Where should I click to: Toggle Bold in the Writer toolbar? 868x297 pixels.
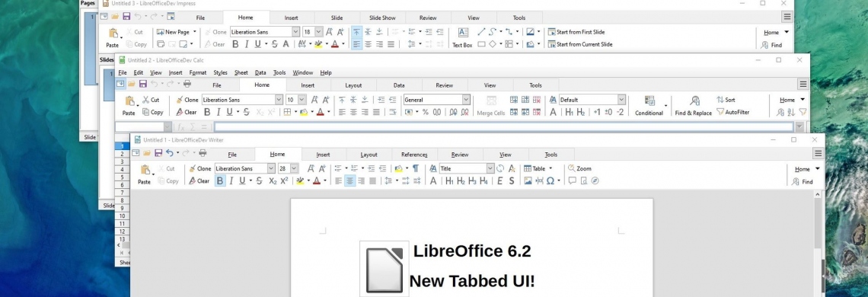click(x=220, y=180)
